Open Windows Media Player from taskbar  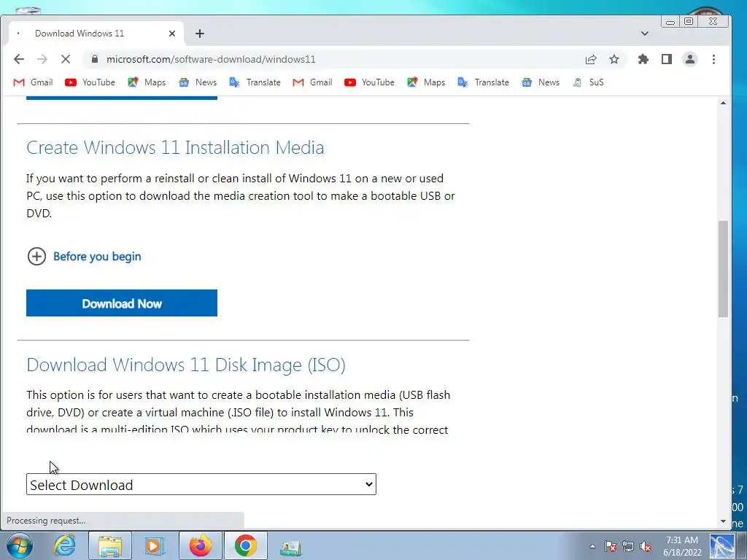[154, 545]
